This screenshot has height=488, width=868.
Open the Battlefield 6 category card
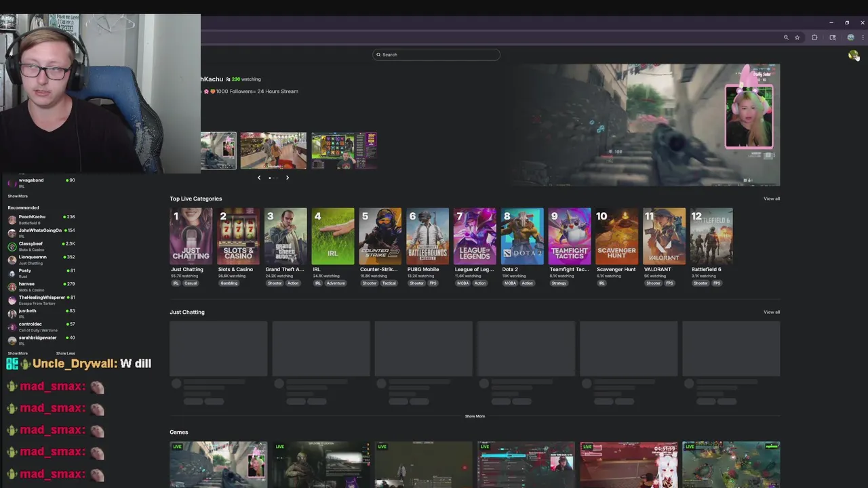coord(711,236)
